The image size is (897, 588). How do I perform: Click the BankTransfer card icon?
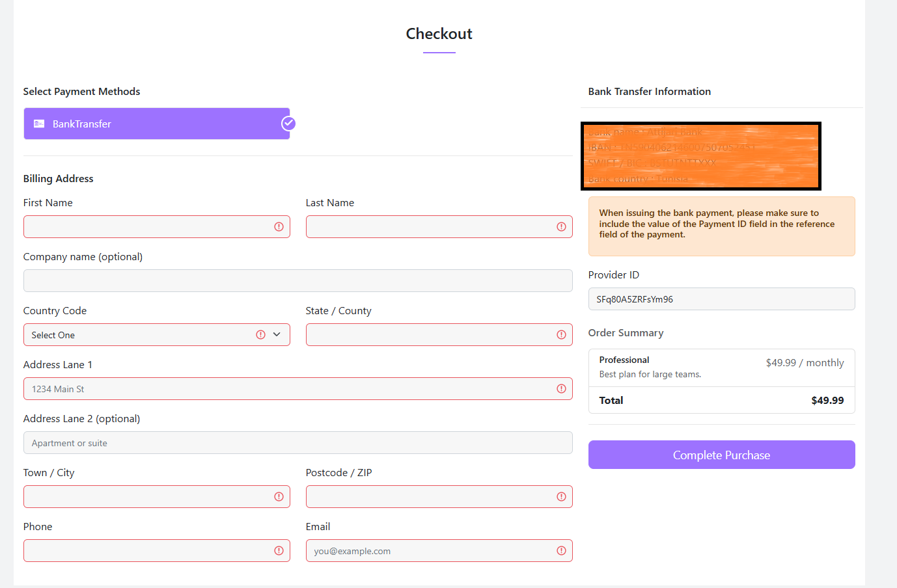pyautogui.click(x=39, y=124)
